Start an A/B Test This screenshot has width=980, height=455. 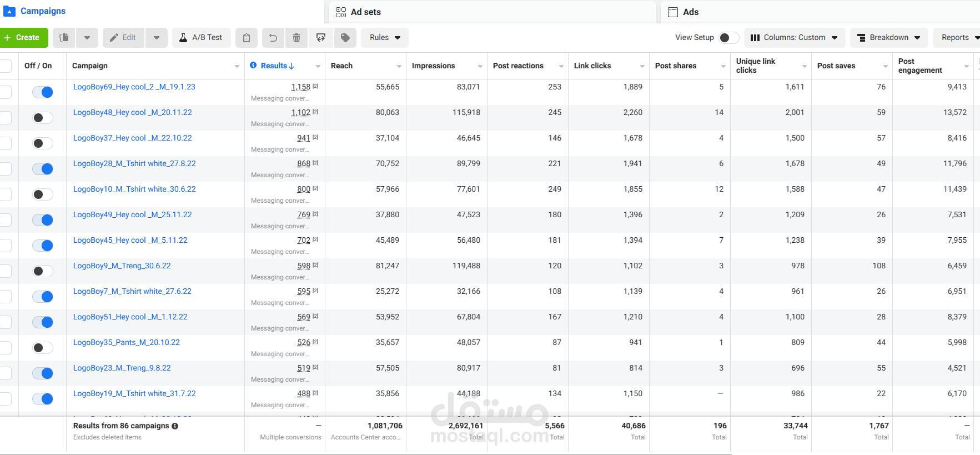201,38
